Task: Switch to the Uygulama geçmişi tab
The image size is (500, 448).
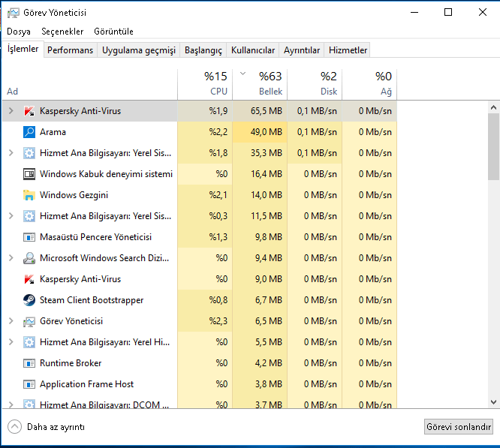Action: 139,50
